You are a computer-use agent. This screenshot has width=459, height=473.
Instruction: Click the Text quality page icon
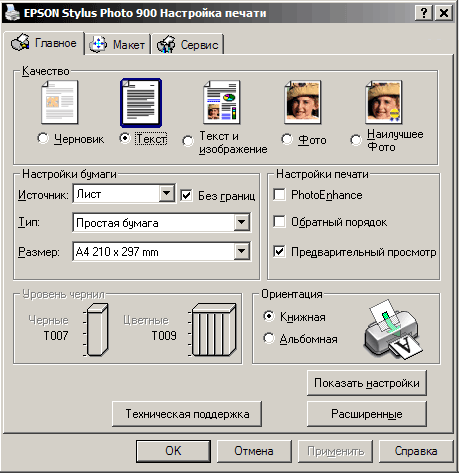tap(141, 103)
